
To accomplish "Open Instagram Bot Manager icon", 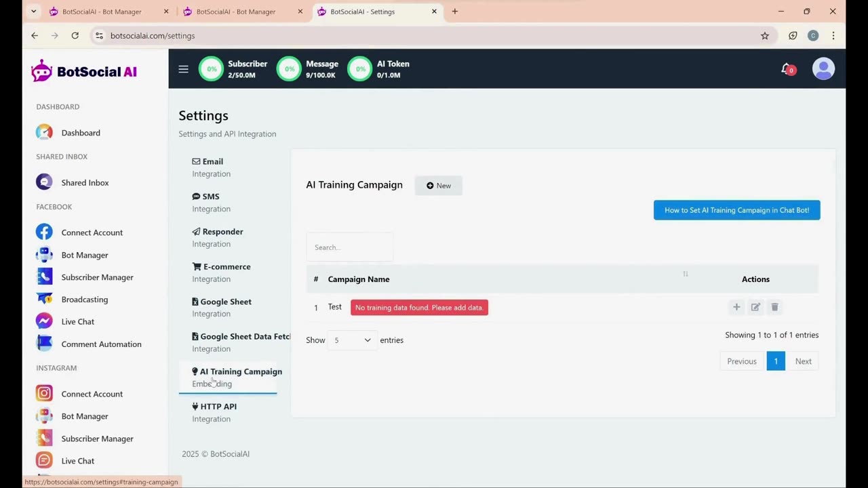I will click(x=44, y=416).
